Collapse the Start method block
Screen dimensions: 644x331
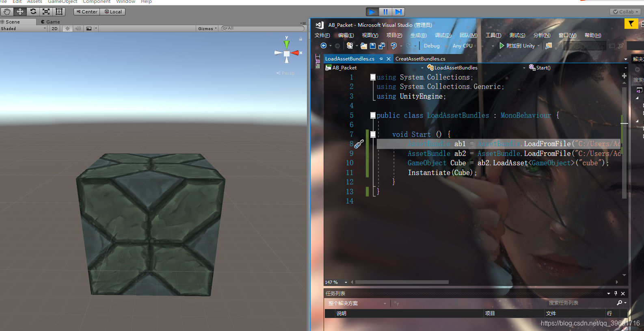point(373,134)
